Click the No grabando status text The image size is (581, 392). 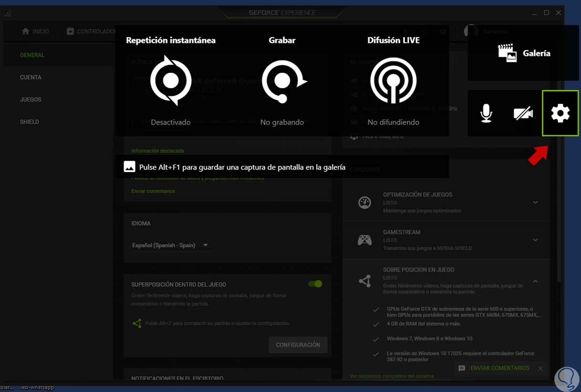click(282, 122)
